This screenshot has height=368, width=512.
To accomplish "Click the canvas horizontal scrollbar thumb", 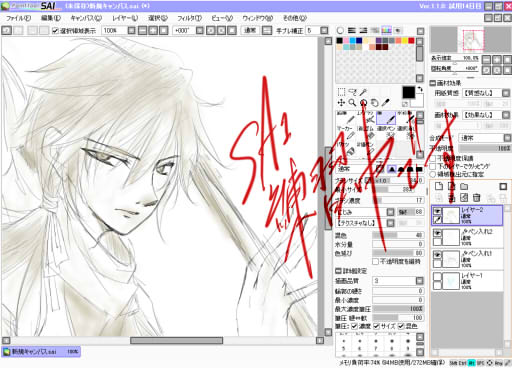I will click(176, 341).
